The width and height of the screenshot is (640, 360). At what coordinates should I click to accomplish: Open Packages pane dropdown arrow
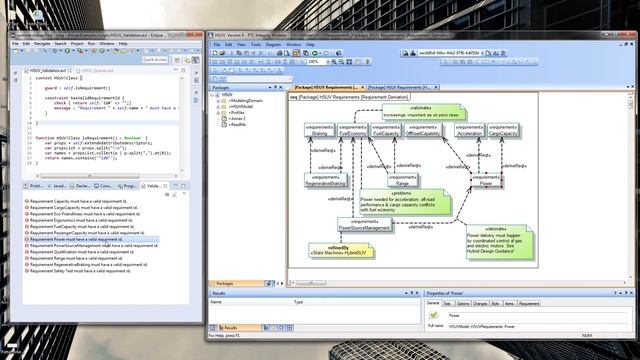click(x=270, y=87)
